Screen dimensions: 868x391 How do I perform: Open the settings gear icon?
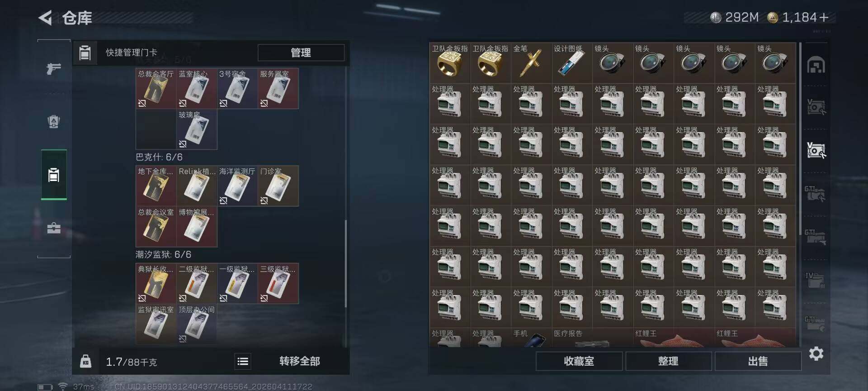coord(816,353)
